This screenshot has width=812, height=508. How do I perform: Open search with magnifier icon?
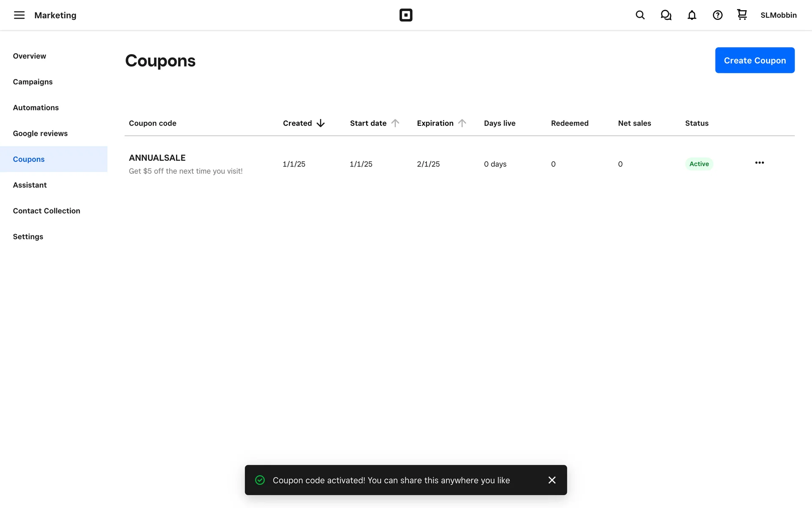640,15
